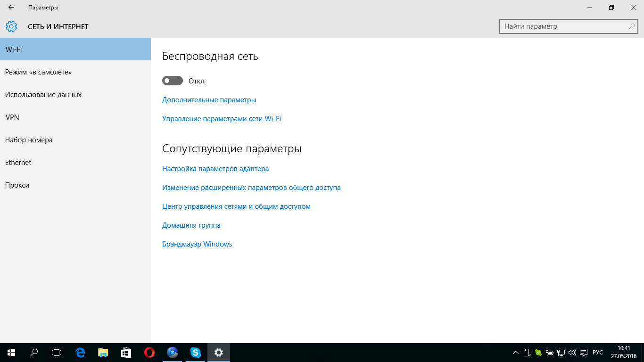
Task: Click the back arrow in the title bar
Action: 11,8
